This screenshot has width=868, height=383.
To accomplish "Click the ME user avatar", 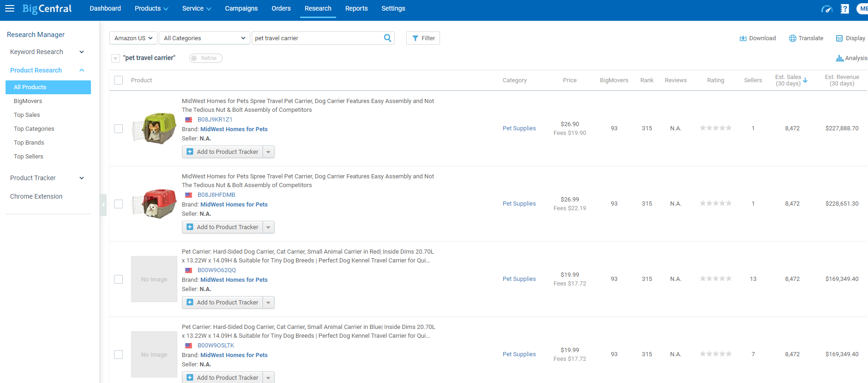I will tap(862, 9).
